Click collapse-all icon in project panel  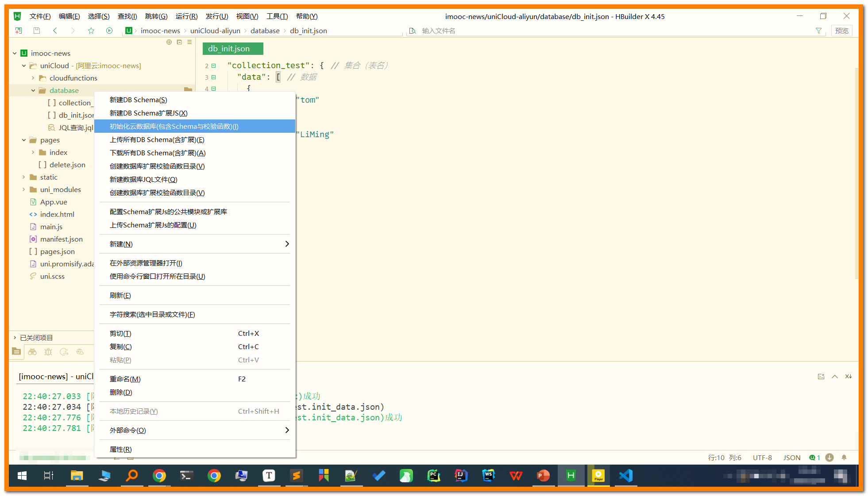pyautogui.click(x=179, y=42)
